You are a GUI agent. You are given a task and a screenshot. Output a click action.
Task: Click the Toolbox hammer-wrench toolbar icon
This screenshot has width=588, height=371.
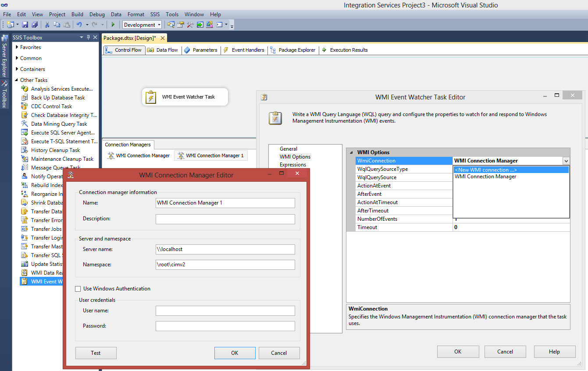point(190,25)
